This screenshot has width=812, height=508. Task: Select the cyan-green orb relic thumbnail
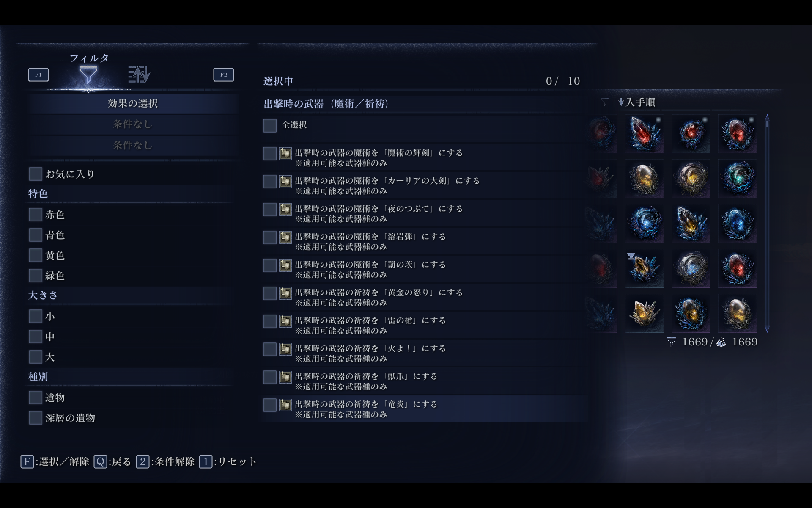click(737, 179)
